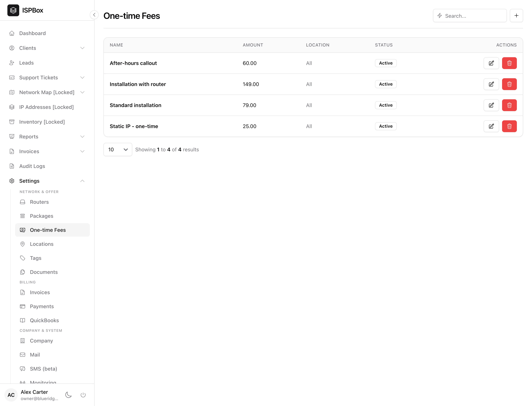Delete the Installation with router fee
The image size is (532, 406).
coord(509,84)
